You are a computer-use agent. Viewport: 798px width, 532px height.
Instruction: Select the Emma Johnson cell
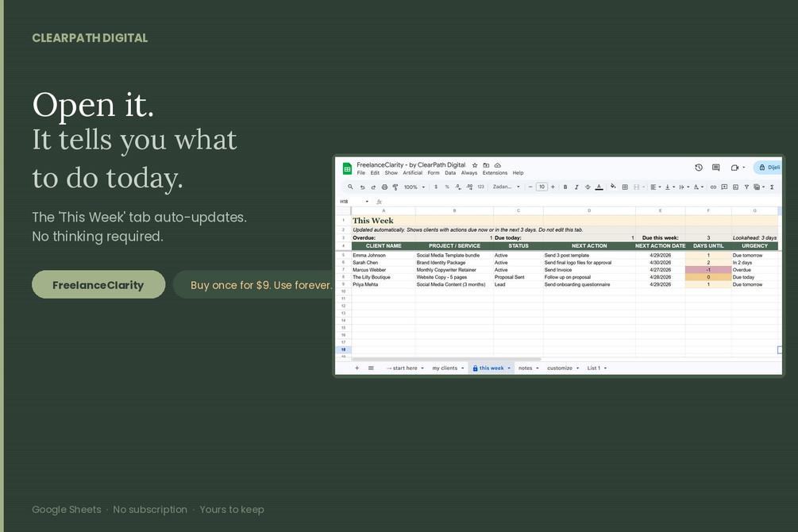[384, 256]
